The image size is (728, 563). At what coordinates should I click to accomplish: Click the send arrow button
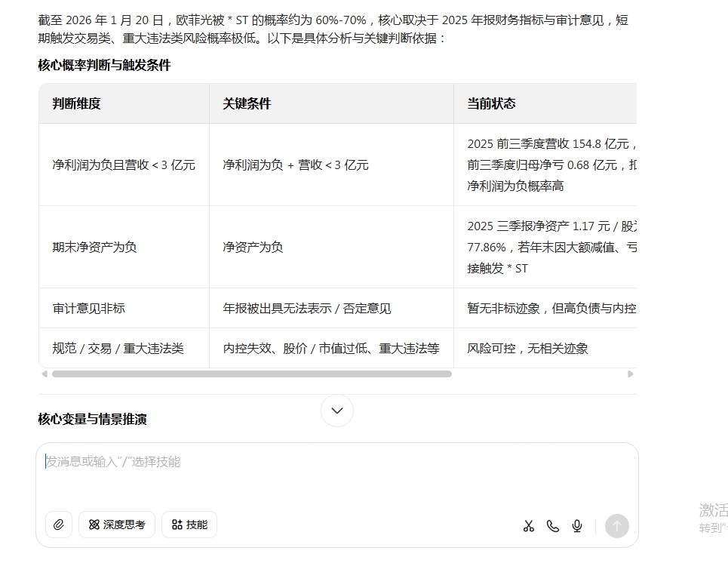(616, 526)
